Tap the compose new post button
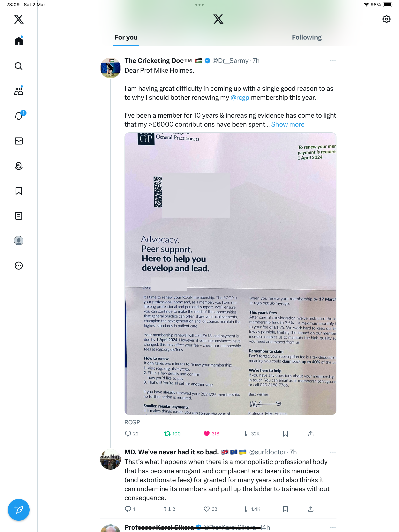 (x=19, y=510)
